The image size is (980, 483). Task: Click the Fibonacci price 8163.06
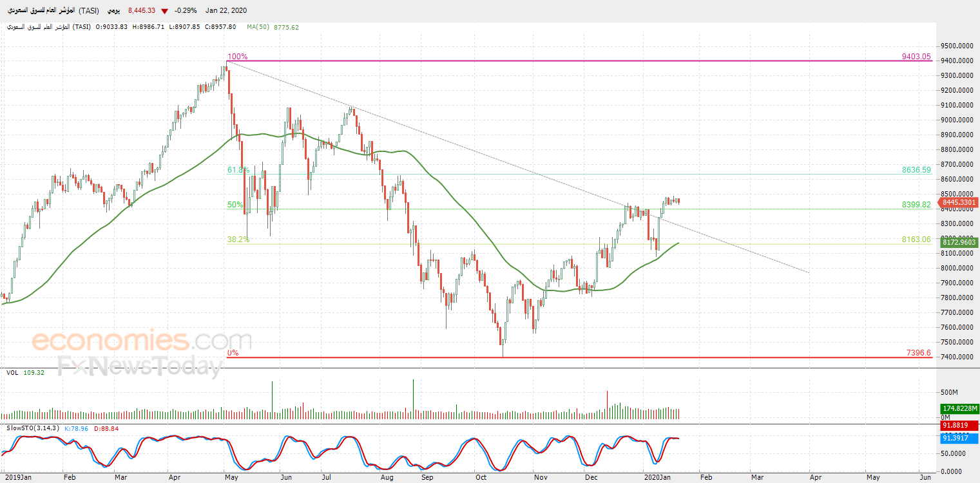[x=917, y=240]
